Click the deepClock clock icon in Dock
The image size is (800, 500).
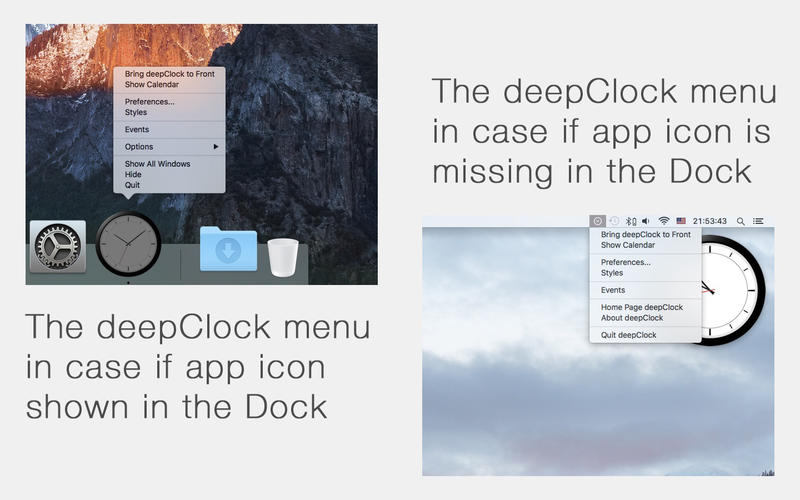(x=128, y=244)
